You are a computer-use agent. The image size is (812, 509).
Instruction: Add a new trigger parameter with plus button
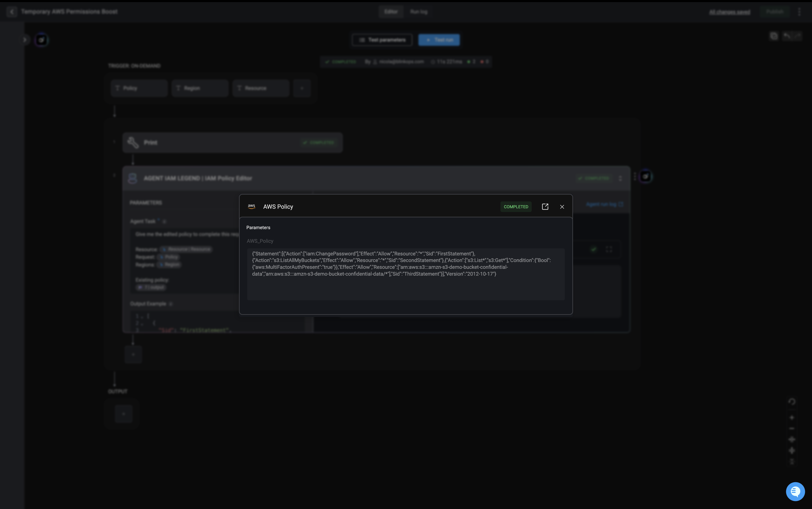(302, 88)
